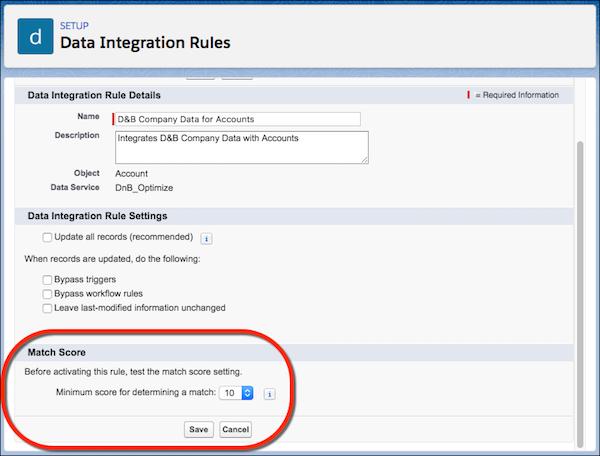600x456 pixels.
Task: Click the 'Match Score' section header
Action: coord(57,352)
